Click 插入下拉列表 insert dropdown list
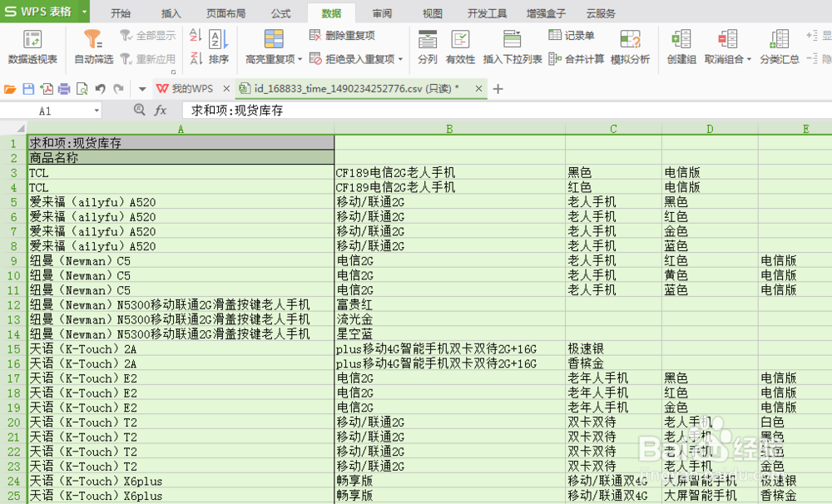Image resolution: width=832 pixels, height=504 pixels. pyautogui.click(x=512, y=47)
